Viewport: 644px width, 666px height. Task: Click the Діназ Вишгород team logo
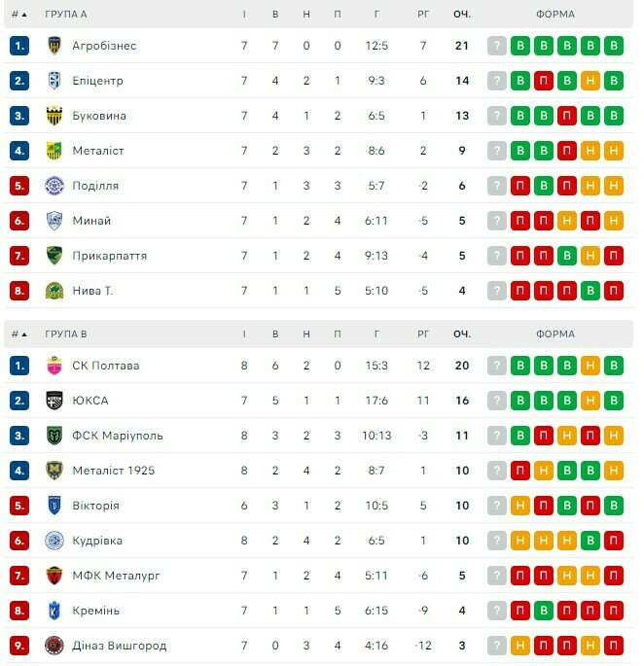point(54,646)
